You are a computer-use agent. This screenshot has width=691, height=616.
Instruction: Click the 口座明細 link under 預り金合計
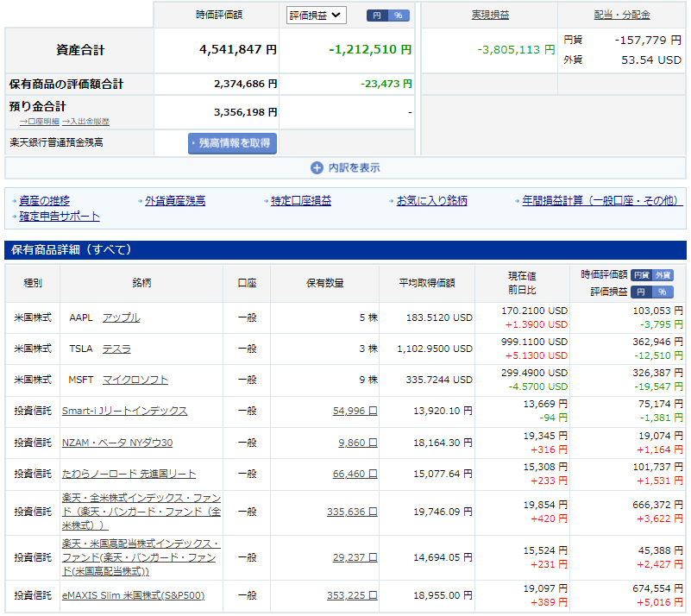pos(41,123)
